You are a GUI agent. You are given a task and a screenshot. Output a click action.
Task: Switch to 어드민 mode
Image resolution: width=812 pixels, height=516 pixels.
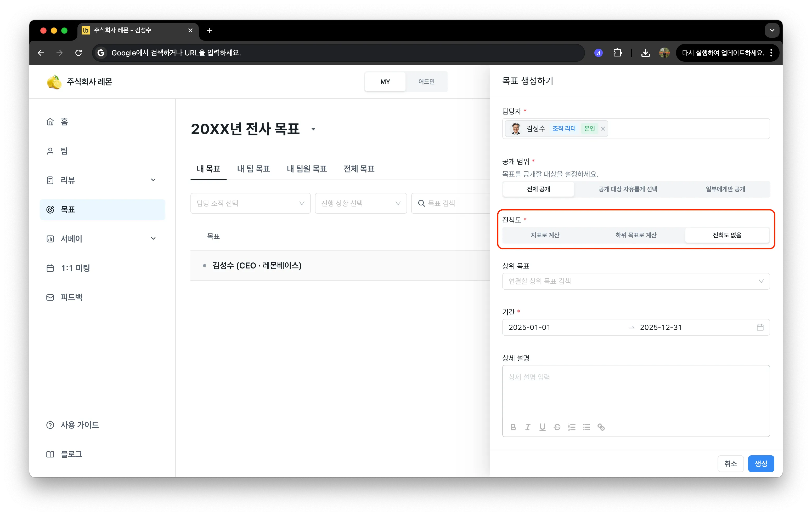(426, 82)
